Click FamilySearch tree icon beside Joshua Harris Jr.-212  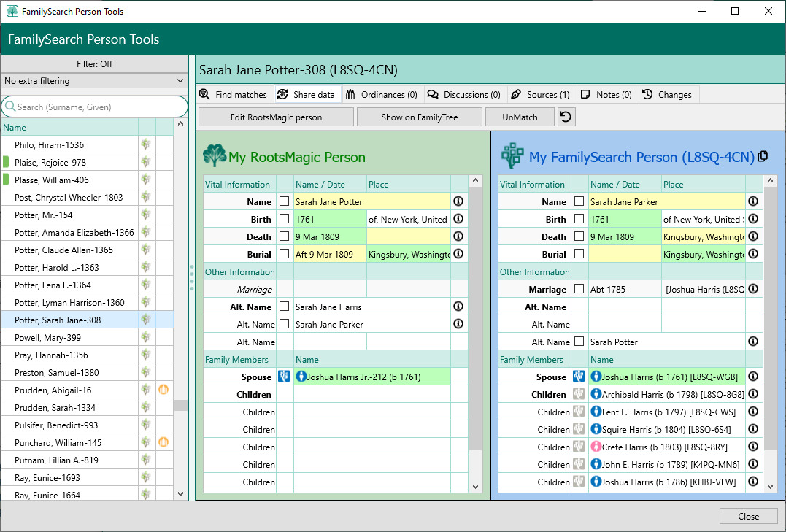(x=285, y=377)
